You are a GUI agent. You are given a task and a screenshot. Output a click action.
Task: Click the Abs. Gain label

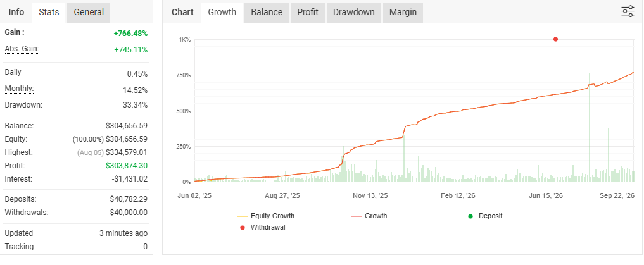point(22,49)
